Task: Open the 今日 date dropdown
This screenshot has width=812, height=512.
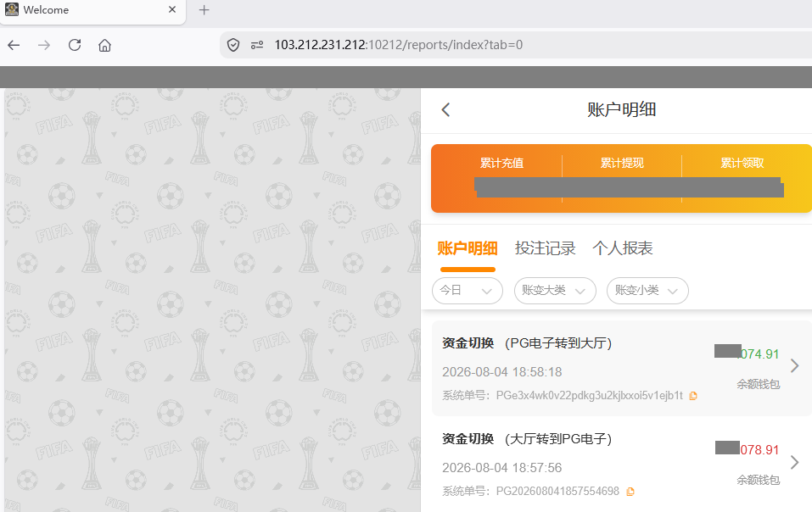Action: point(468,291)
